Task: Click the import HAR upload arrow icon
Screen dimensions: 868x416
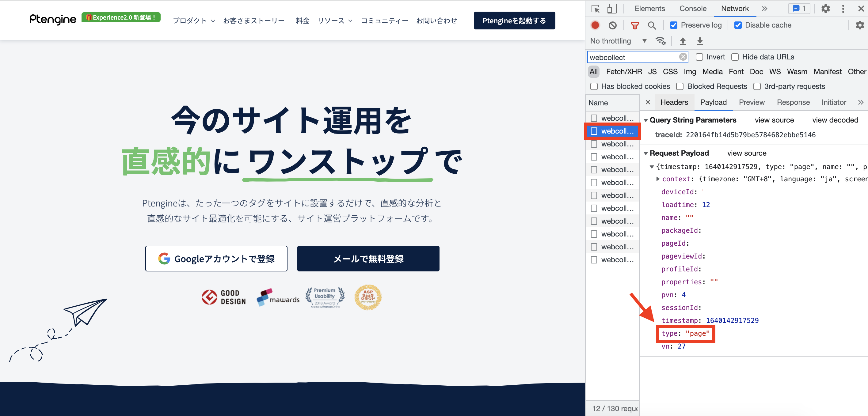Action: [683, 41]
